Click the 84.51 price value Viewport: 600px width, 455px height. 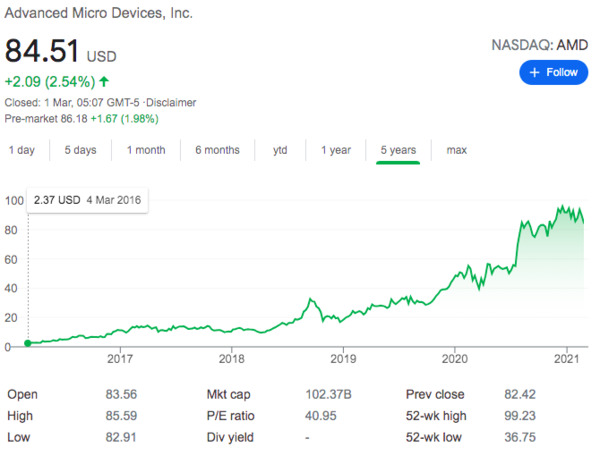(42, 50)
